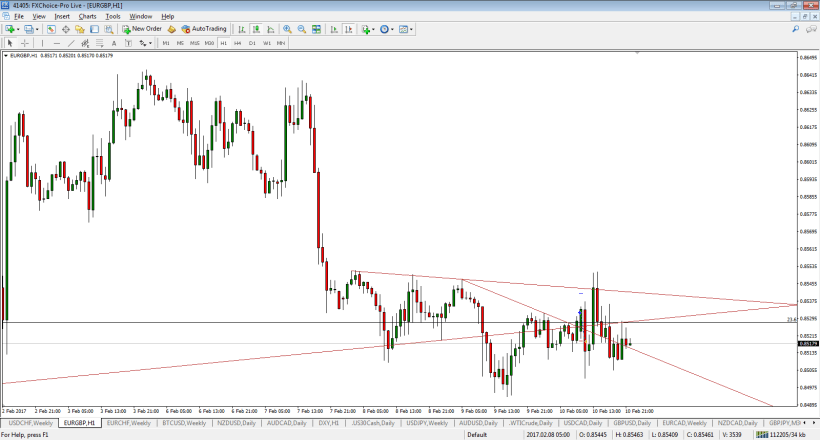Toggle the Terminal panel icon
Viewport: 820px width, 440px height.
tap(94, 29)
